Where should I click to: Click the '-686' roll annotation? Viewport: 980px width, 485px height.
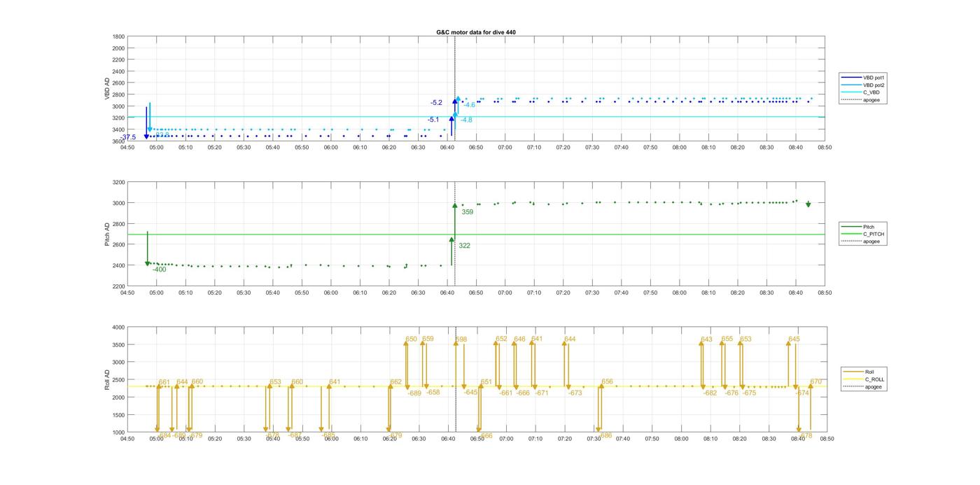[605, 435]
